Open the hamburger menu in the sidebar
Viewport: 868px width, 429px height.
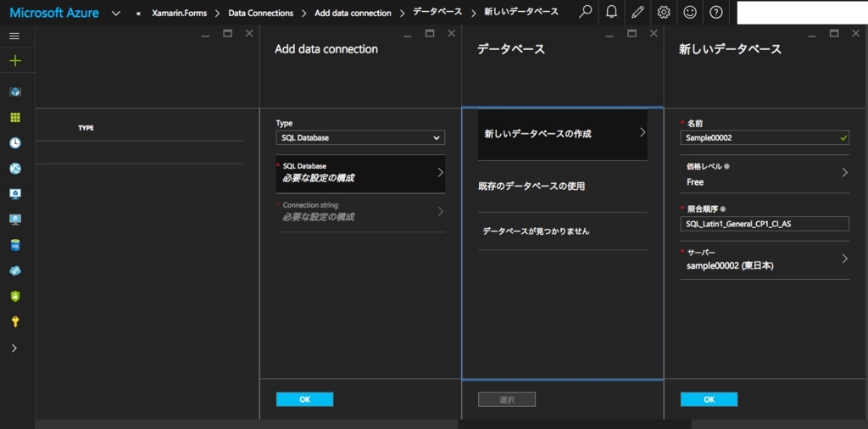[15, 36]
